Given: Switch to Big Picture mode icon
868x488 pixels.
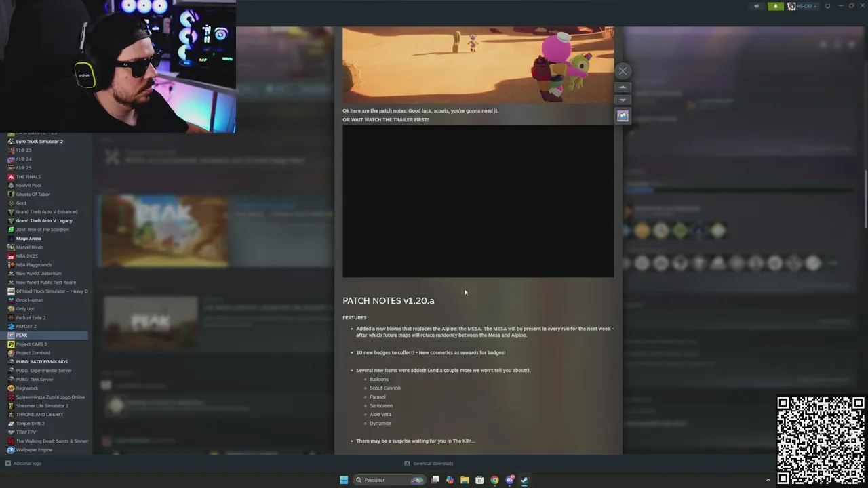Looking at the screenshot, I should 827,6.
